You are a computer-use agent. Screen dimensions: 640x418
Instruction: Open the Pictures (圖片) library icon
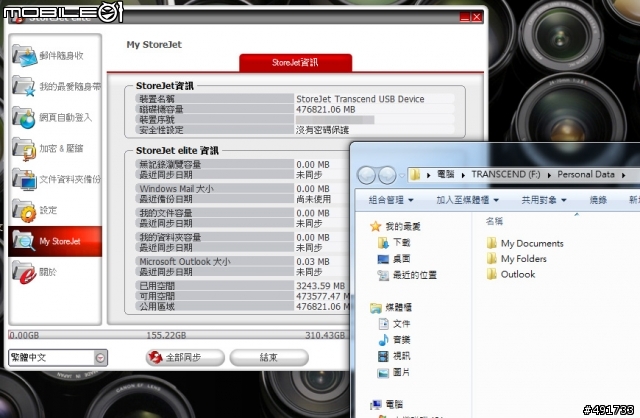(x=383, y=372)
